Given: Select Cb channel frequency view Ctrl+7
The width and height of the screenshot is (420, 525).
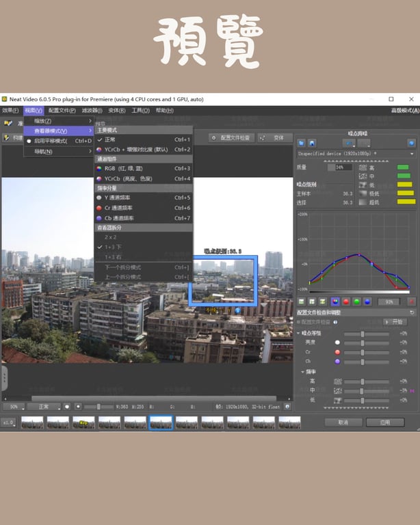Looking at the screenshot, I should point(144,218).
